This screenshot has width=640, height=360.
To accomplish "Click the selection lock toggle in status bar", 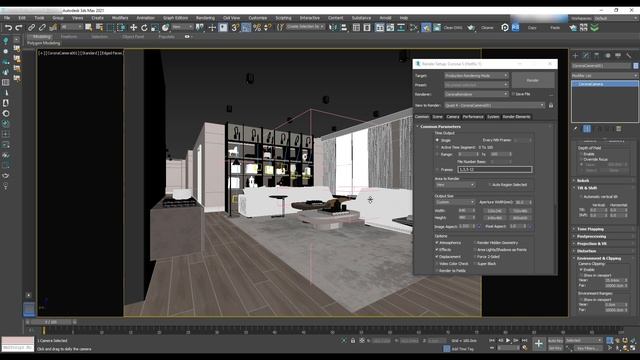I will point(353,340).
